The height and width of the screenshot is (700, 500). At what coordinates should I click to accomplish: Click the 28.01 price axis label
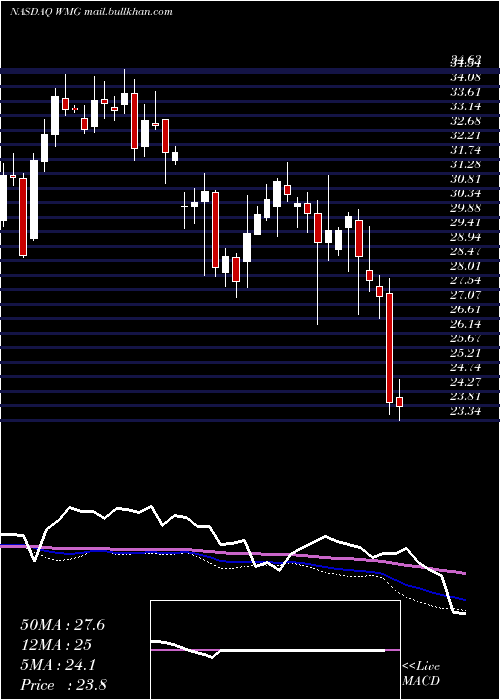point(465,266)
